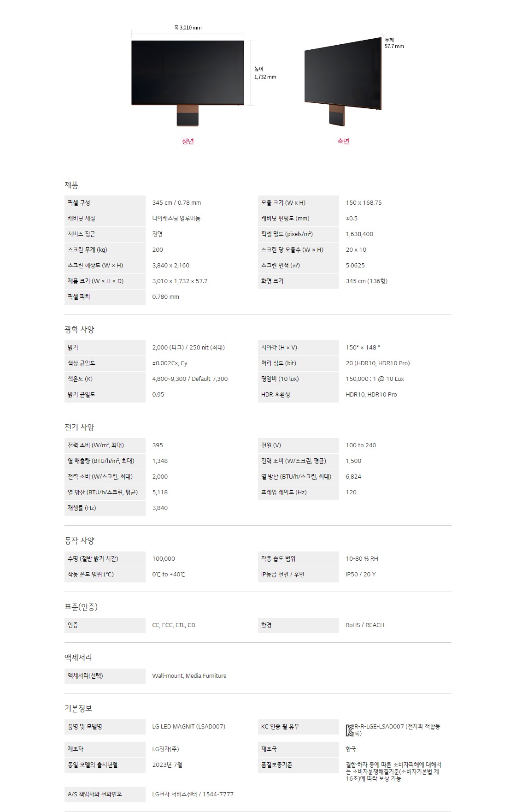Select humidity range '10-80 % RH'
This screenshot has width=516, height=812.
point(362,559)
